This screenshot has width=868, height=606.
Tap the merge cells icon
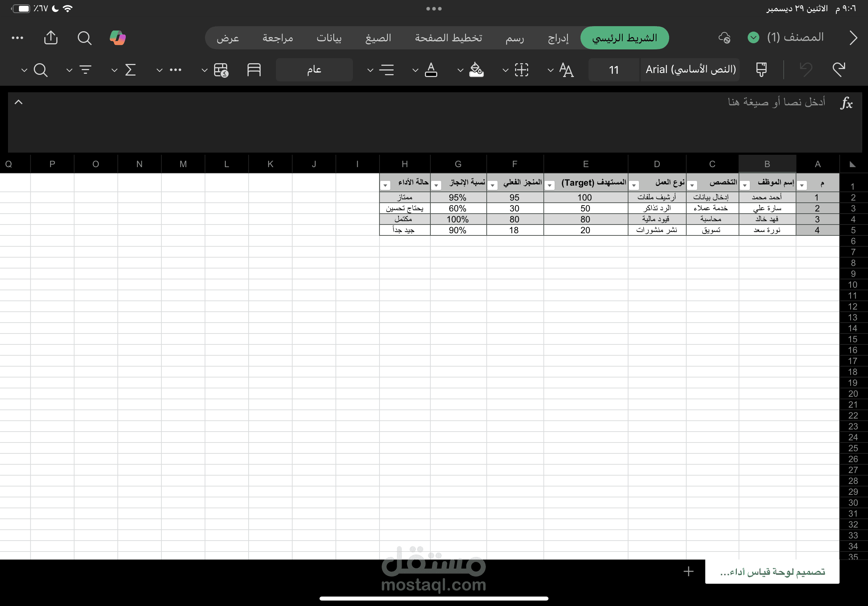coord(254,69)
